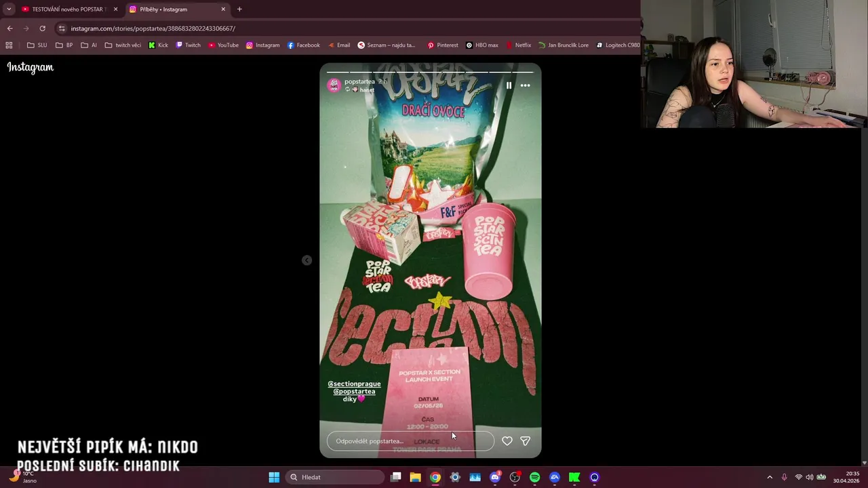Open the BP bookmarks folder
The width and height of the screenshot is (868, 488).
point(64,45)
